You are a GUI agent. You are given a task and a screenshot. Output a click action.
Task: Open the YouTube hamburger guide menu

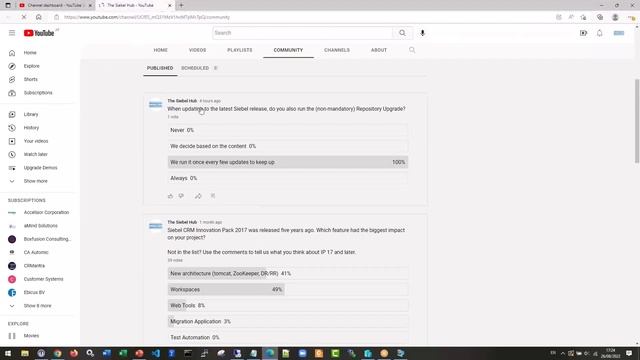[12, 33]
